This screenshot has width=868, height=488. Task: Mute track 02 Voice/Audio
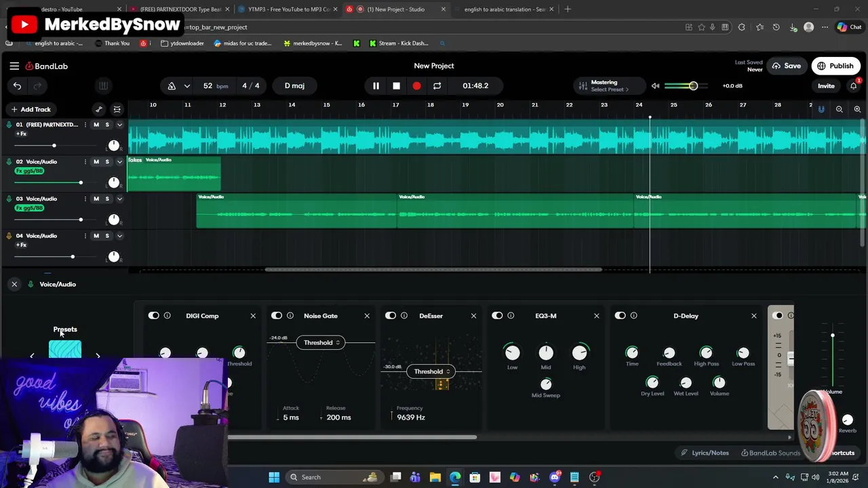96,161
